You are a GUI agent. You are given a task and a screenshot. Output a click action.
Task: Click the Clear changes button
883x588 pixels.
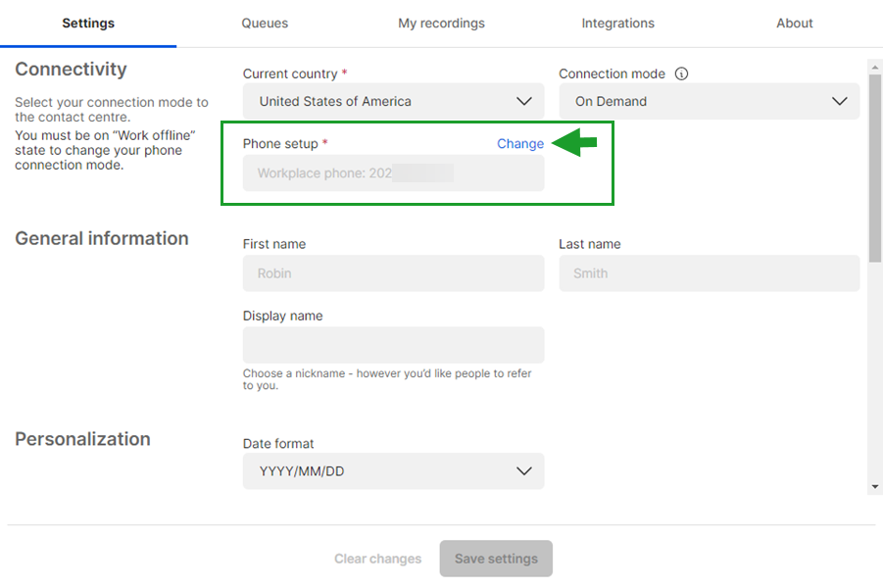click(x=378, y=559)
